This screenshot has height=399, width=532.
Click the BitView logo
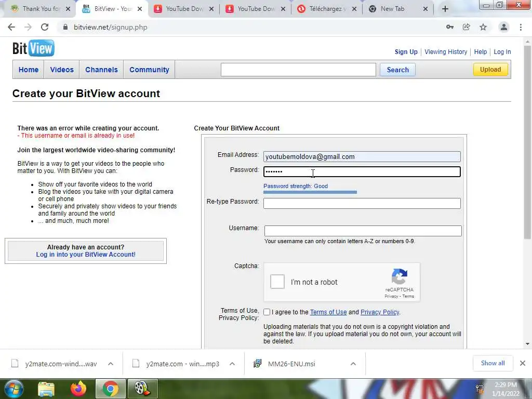(33, 48)
